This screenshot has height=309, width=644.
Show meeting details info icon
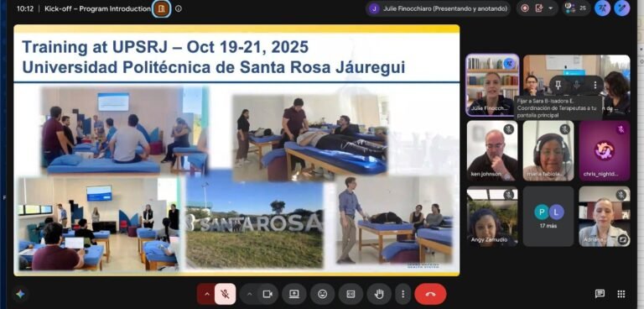[x=179, y=8]
